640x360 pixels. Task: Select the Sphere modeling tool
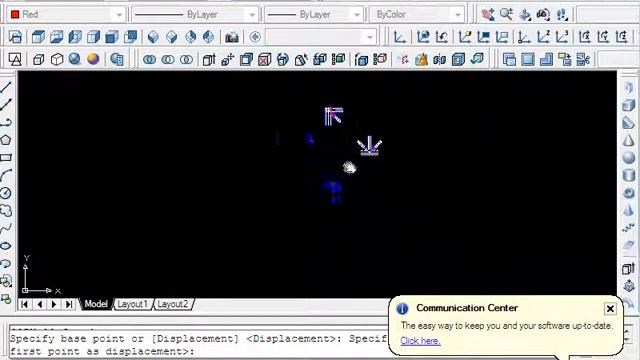(629, 157)
